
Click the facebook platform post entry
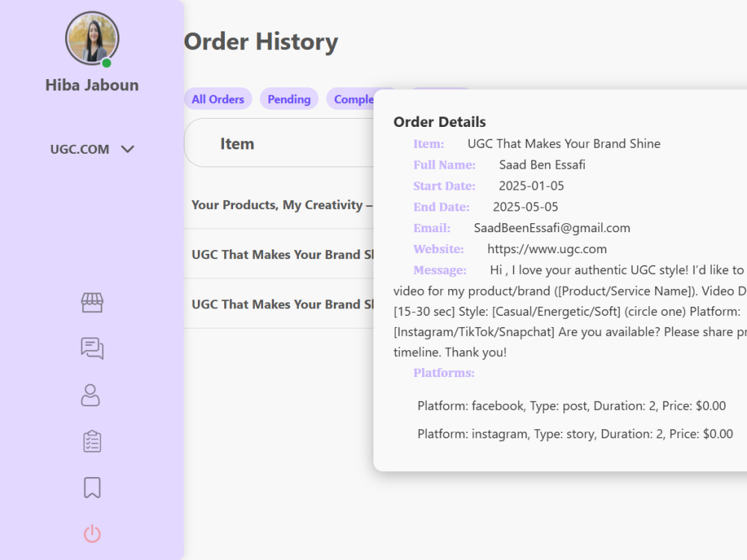click(571, 405)
